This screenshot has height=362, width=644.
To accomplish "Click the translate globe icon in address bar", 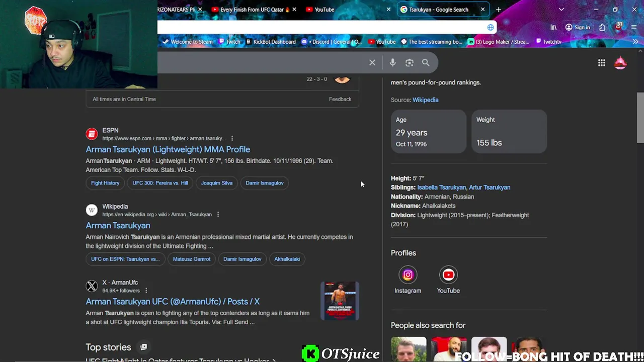I will (491, 27).
